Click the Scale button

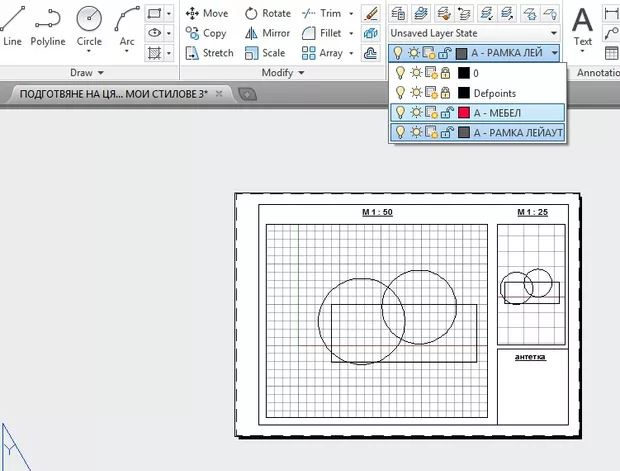point(266,53)
